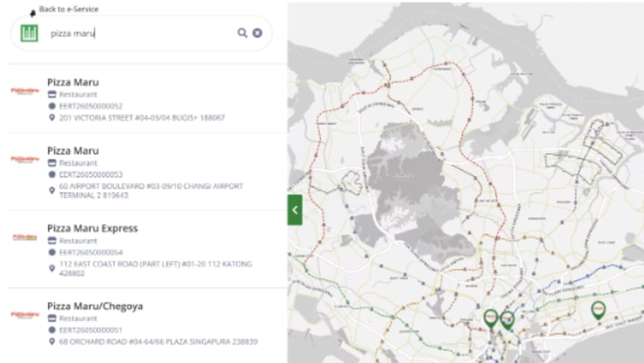
Task: Click the search field containing pizza maru
Action: pyautogui.click(x=140, y=33)
